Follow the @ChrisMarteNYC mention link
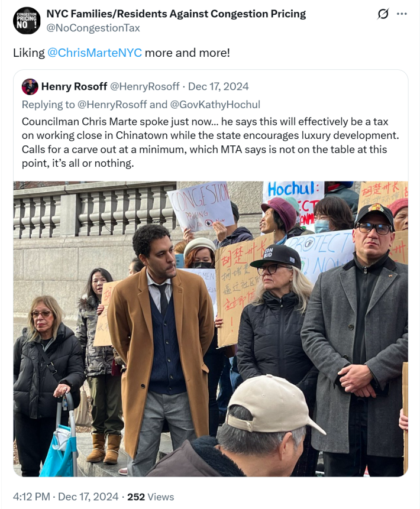Screen dimensions: 420x509 [95, 53]
